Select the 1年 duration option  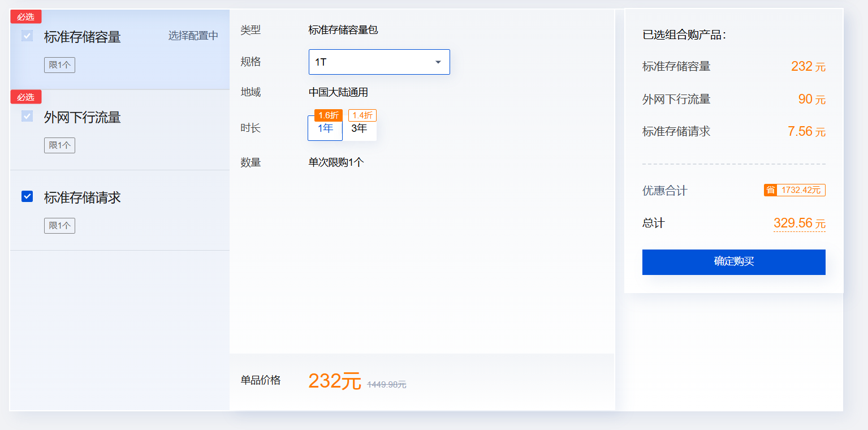[325, 129]
